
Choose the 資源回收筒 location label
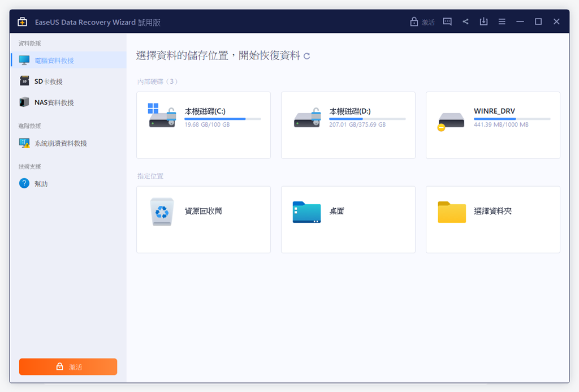coord(203,211)
